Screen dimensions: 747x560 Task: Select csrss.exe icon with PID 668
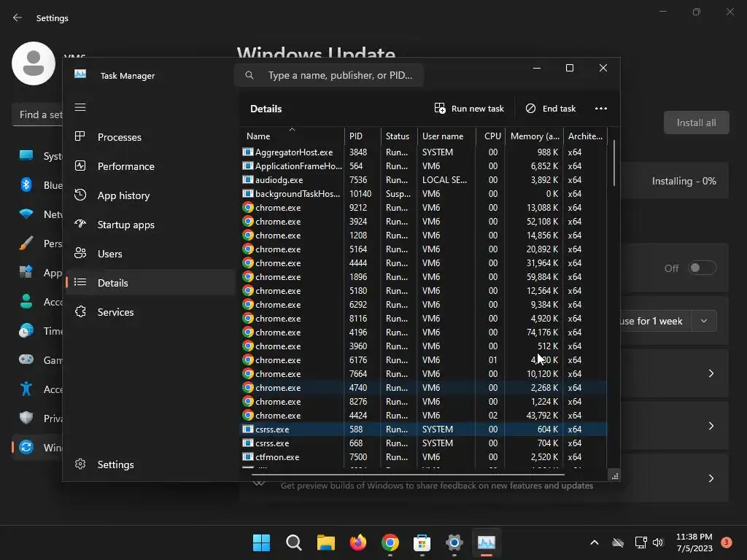pyautogui.click(x=248, y=443)
